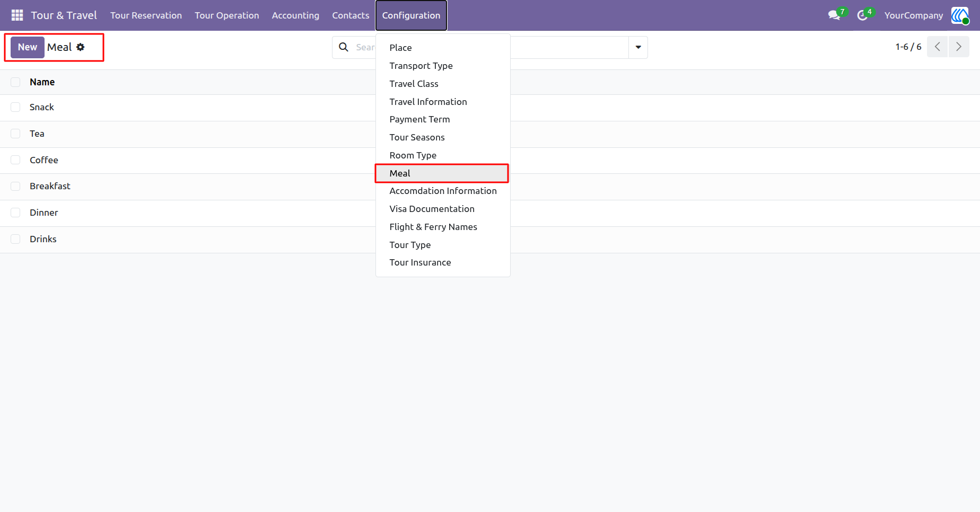The width and height of the screenshot is (980, 512).
Task: Open the conversations messages icon
Action: pyautogui.click(x=835, y=15)
